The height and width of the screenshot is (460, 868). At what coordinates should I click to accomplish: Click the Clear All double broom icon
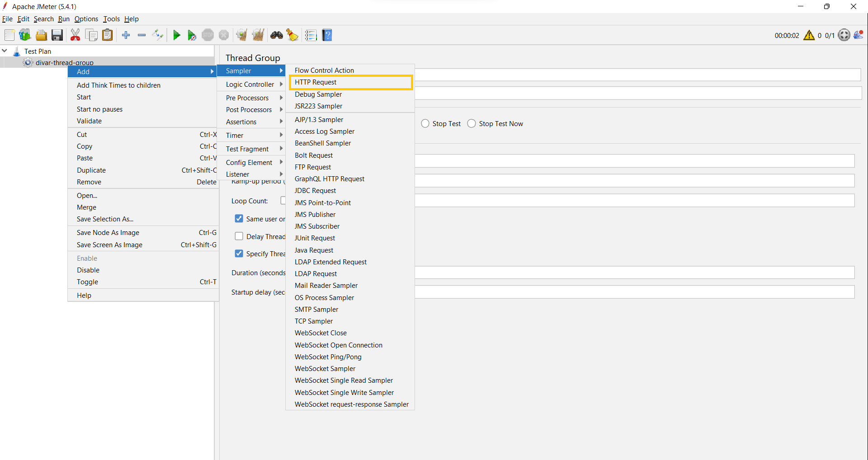258,35
